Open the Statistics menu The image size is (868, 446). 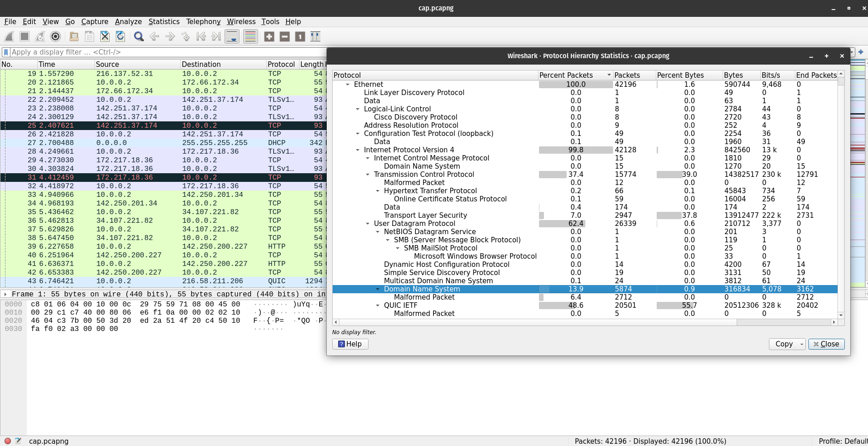(164, 21)
